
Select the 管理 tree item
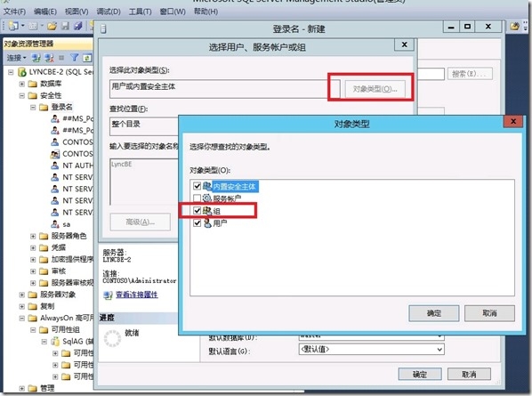coord(47,388)
